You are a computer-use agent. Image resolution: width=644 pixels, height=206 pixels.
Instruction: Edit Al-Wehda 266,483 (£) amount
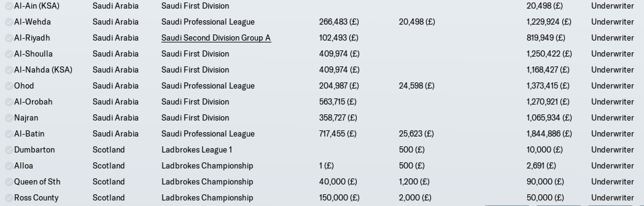point(339,22)
